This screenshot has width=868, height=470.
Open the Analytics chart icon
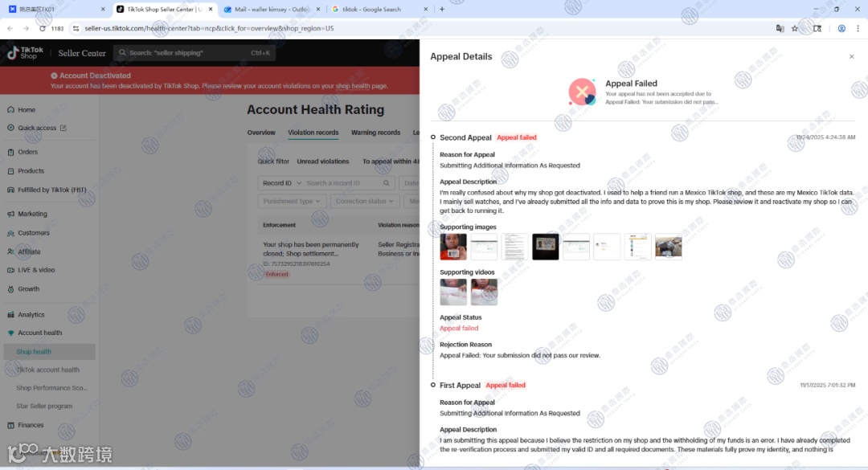tap(10, 314)
